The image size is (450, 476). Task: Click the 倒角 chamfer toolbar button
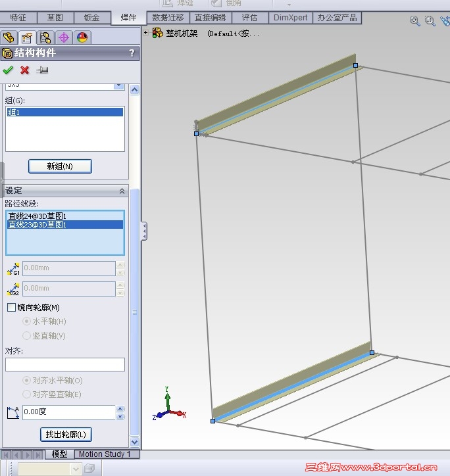click(x=226, y=3)
